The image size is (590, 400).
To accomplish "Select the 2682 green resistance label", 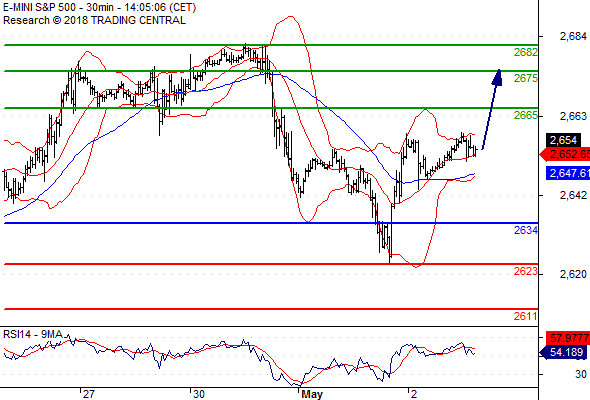I will (526, 52).
